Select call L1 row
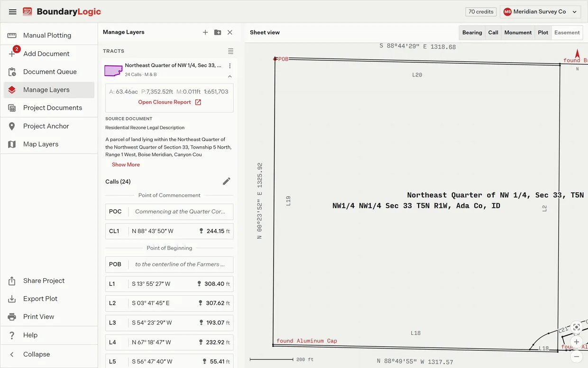The image size is (588, 368). point(169,284)
